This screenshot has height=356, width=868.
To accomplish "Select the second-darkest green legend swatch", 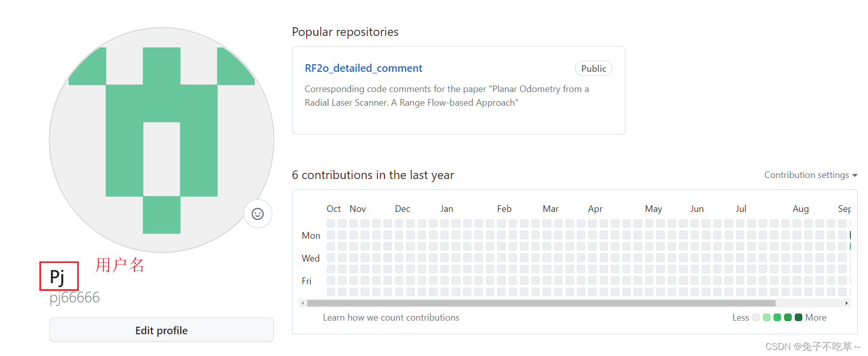I will click(x=788, y=318).
